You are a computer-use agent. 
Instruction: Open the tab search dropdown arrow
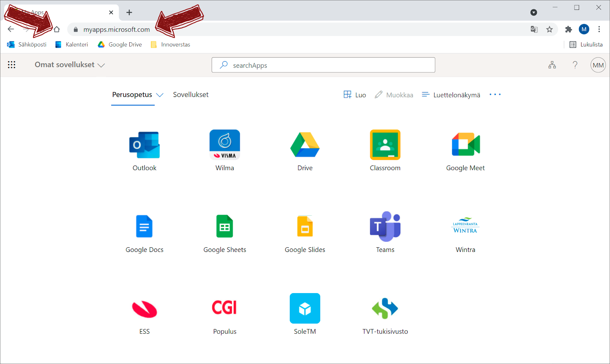(534, 13)
